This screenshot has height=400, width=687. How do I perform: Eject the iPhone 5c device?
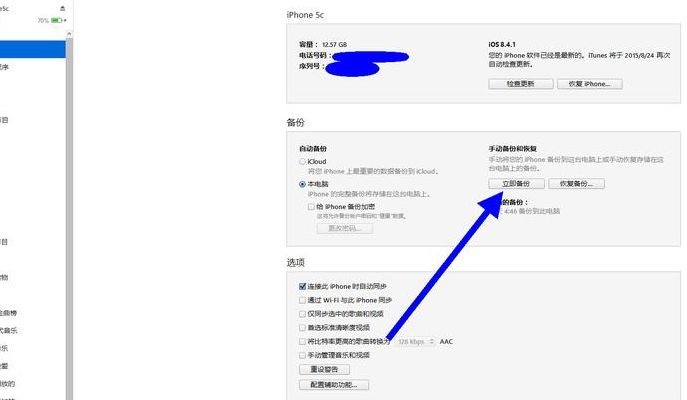(62, 8)
